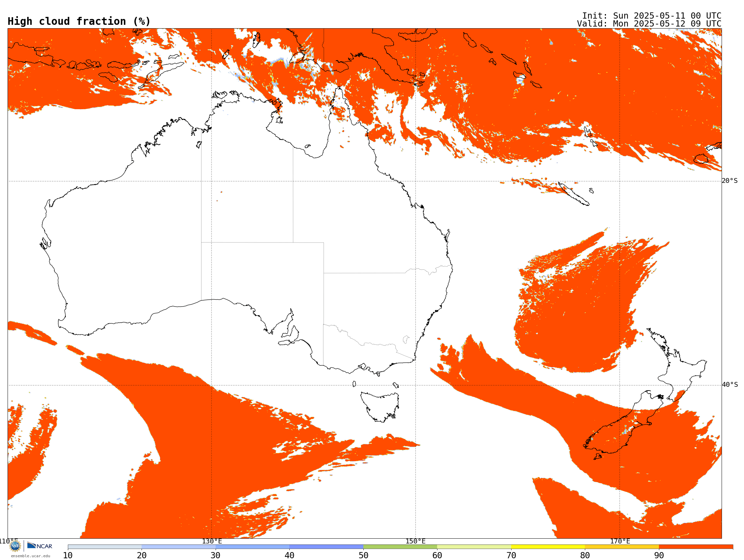Click the 20°S latitude label
The width and height of the screenshot is (744, 560).
tap(730, 181)
